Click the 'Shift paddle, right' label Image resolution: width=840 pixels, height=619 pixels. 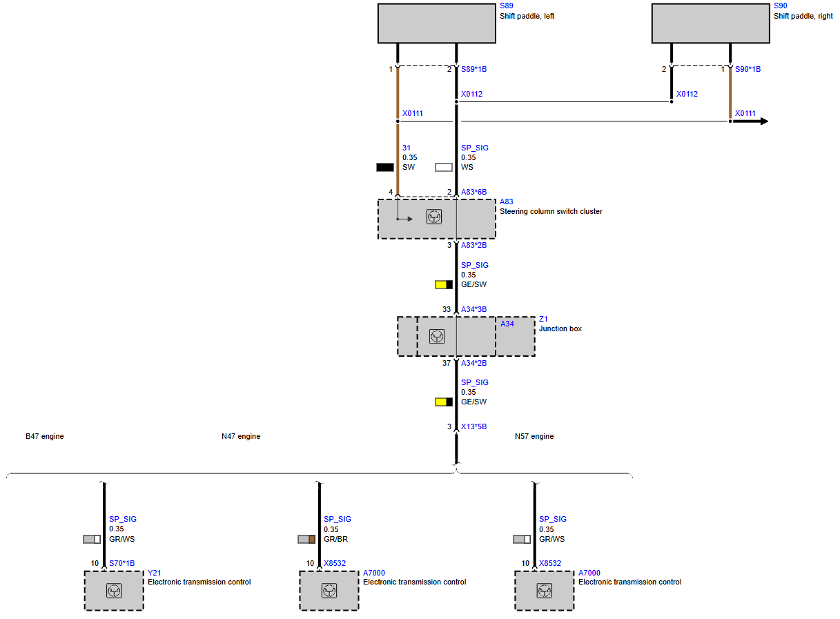pos(803,16)
